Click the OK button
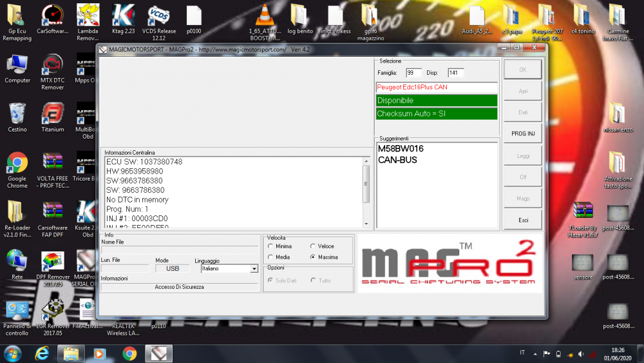 (x=522, y=70)
